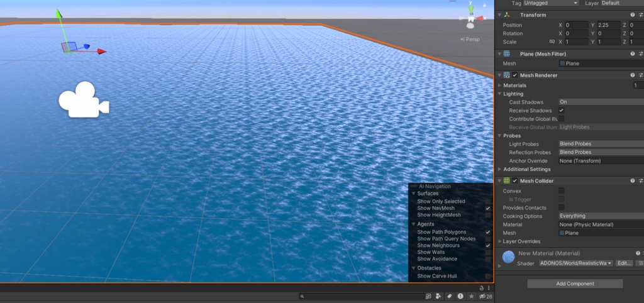
Task: Click the Add Component button
Action: (575, 284)
